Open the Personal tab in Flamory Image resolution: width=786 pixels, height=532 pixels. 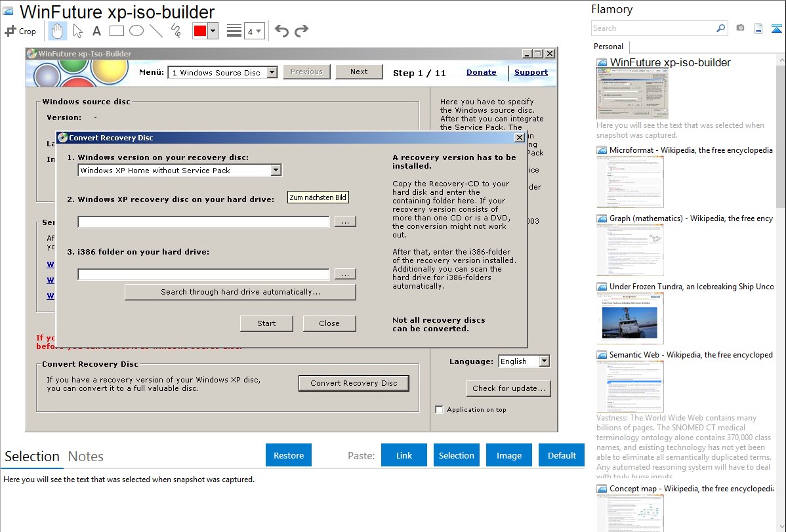point(609,47)
